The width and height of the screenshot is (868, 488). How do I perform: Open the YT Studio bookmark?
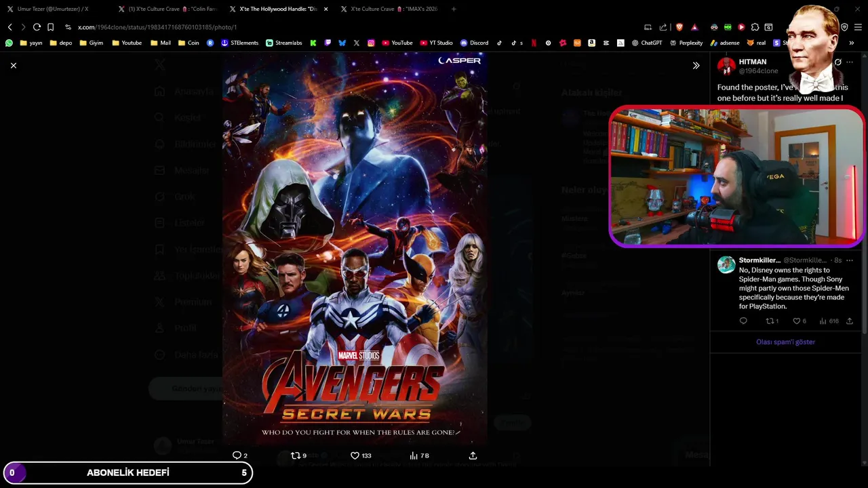click(x=435, y=43)
